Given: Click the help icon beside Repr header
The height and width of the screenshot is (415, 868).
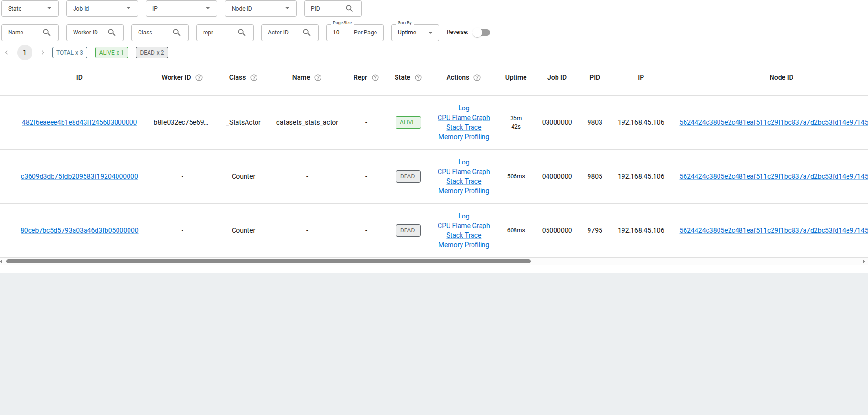Looking at the screenshot, I should (375, 78).
